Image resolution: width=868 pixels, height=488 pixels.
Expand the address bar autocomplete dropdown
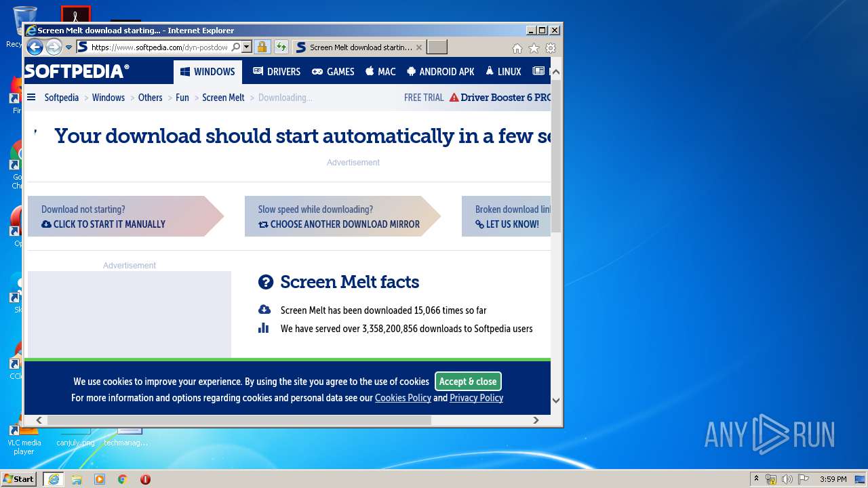click(247, 47)
